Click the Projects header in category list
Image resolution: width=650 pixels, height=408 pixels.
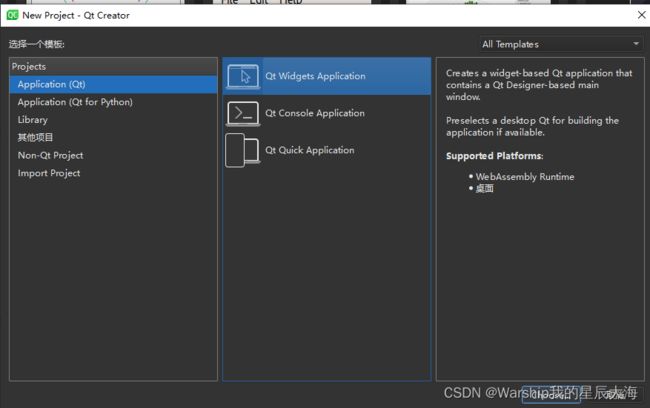pos(113,66)
